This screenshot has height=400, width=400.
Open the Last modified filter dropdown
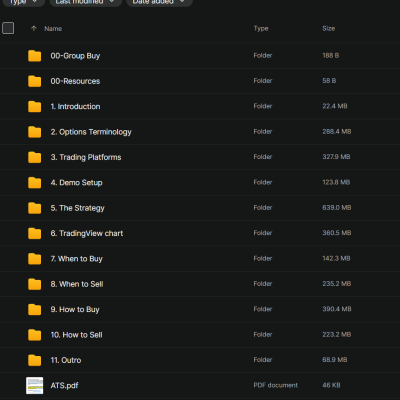pos(85,2)
